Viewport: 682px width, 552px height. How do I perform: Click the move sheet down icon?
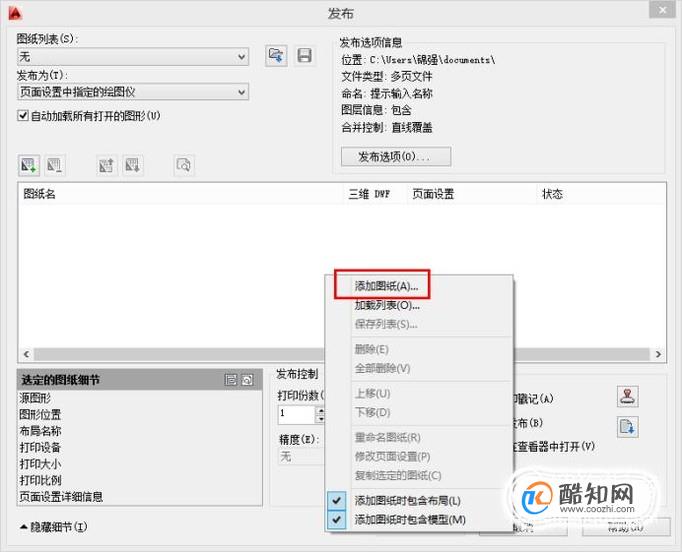tap(133, 165)
